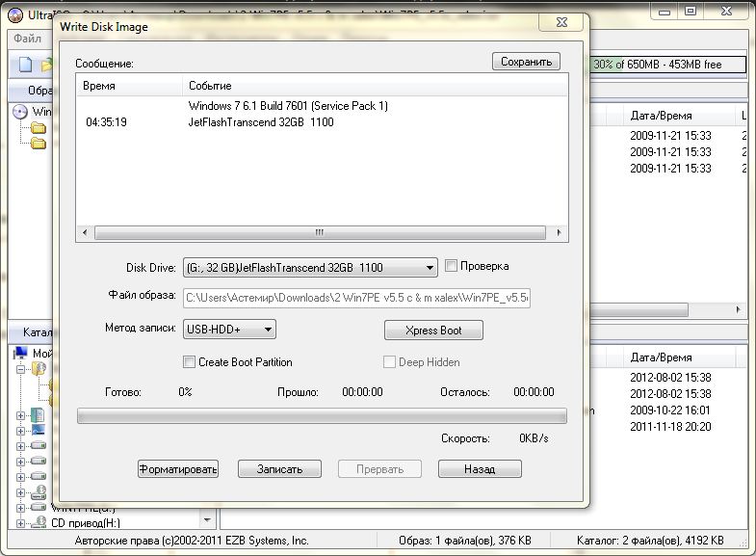Click the 0KB/s speed value
Screen dimensions: 756x556
point(534,438)
